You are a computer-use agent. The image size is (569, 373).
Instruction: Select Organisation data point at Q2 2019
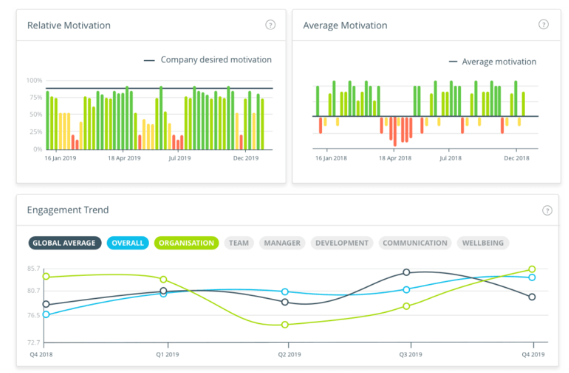point(285,324)
